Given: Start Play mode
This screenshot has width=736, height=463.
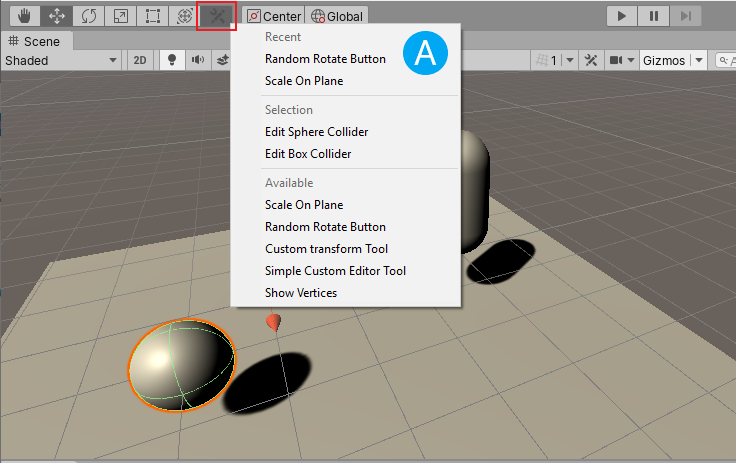Looking at the screenshot, I should [x=621, y=16].
